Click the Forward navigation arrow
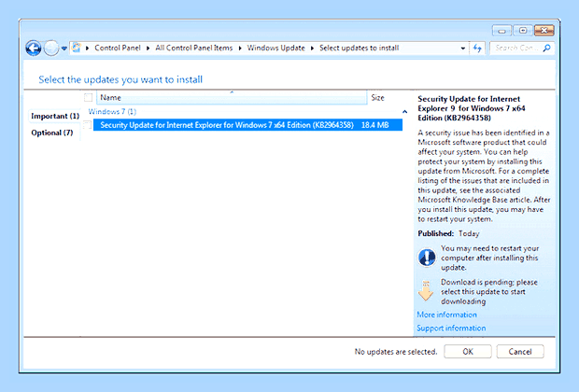The image size is (579, 392). click(x=51, y=48)
